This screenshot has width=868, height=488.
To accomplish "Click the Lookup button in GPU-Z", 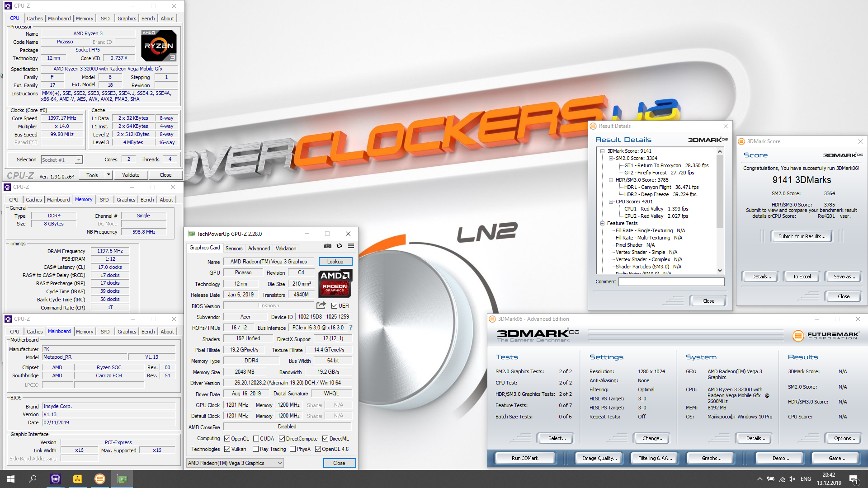I will 335,262.
